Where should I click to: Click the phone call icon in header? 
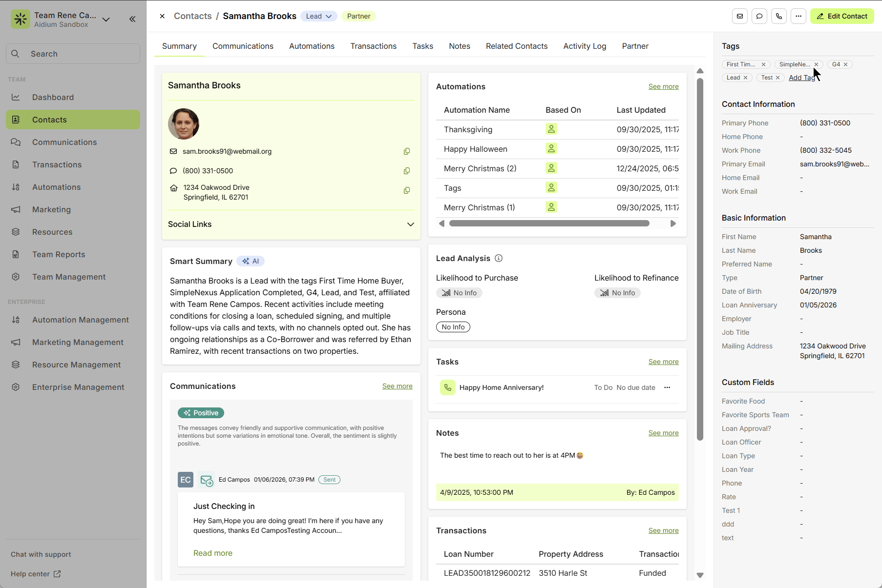point(779,16)
